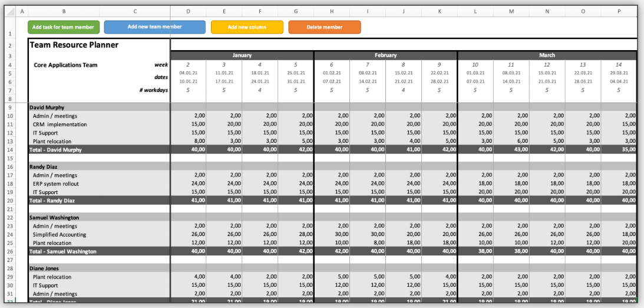Select the date cell 04.01.21
The image size is (644, 308).
point(188,73)
